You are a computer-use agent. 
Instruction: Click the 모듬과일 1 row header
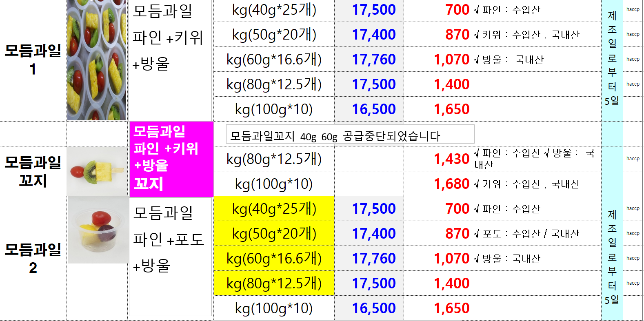tap(33, 60)
